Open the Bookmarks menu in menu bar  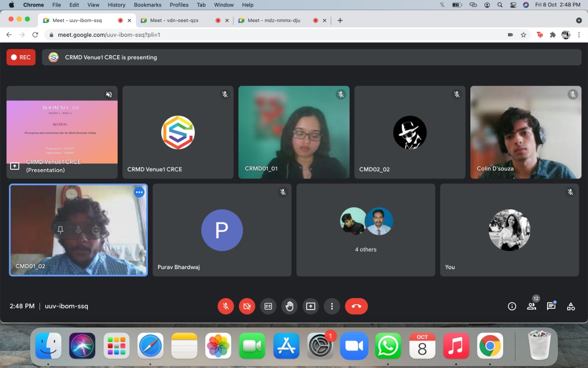coord(147,5)
